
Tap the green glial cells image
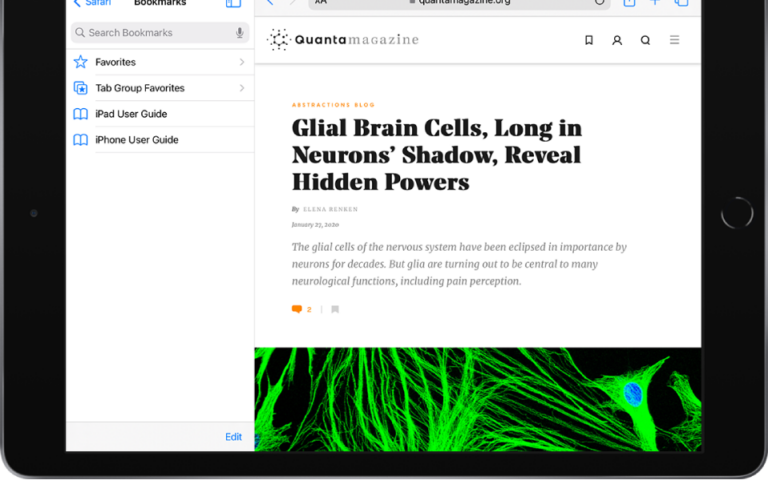478,399
